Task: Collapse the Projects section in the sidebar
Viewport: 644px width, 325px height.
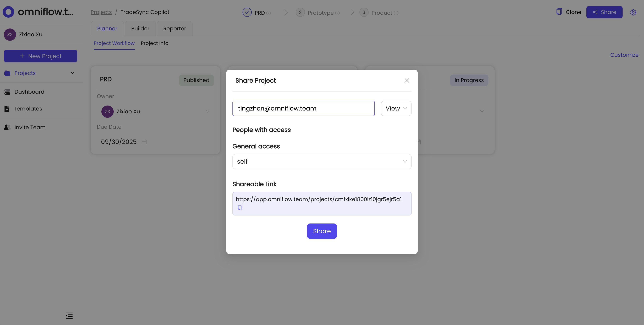Action: [72, 73]
